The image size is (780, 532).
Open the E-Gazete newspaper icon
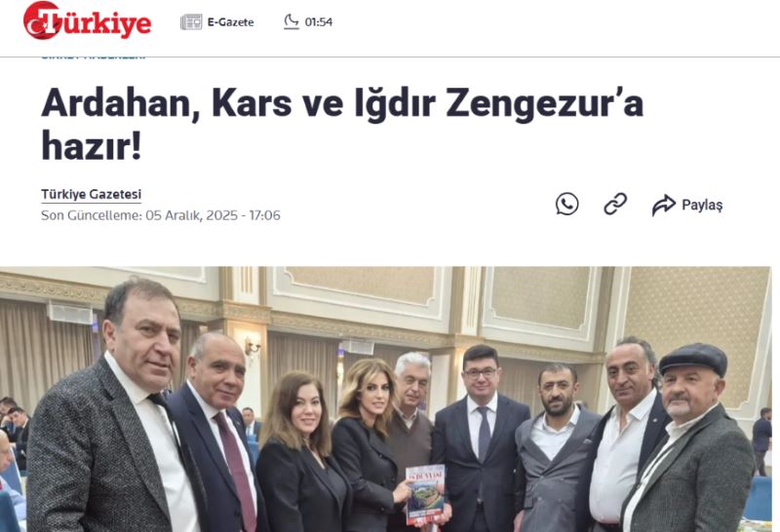pos(191,21)
